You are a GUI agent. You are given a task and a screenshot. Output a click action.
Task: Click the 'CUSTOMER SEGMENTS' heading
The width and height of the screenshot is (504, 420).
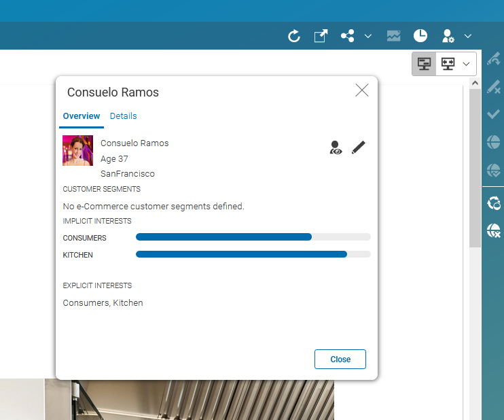[x=102, y=189]
